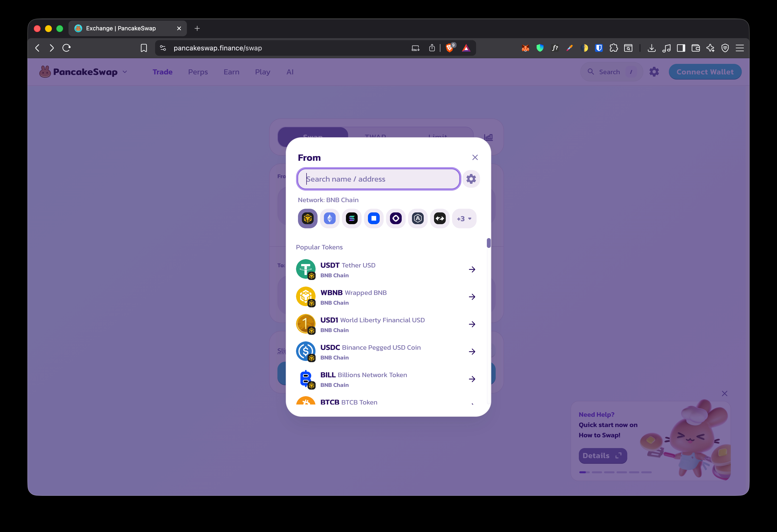The image size is (777, 532).
Task: Click the Connect Wallet button
Action: 705,72
